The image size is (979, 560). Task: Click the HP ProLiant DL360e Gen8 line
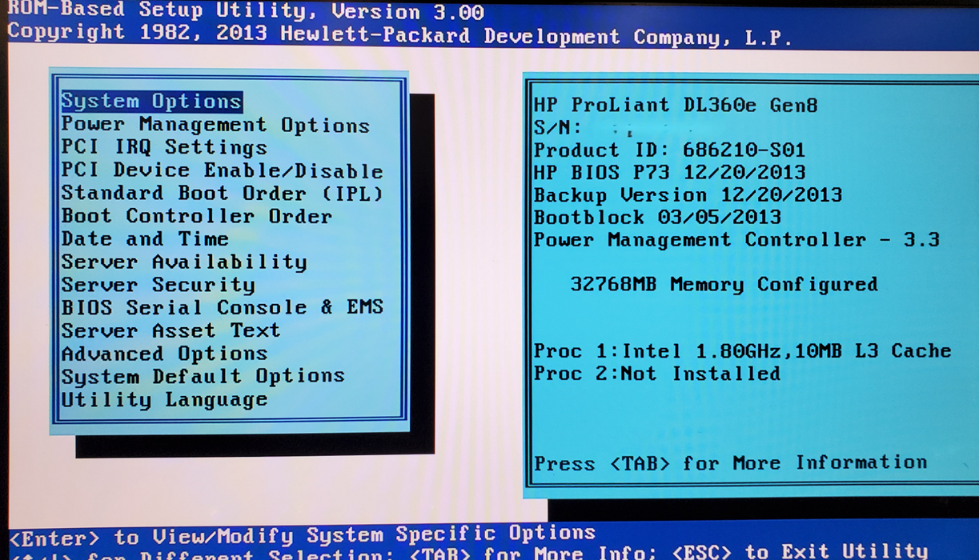tap(676, 105)
